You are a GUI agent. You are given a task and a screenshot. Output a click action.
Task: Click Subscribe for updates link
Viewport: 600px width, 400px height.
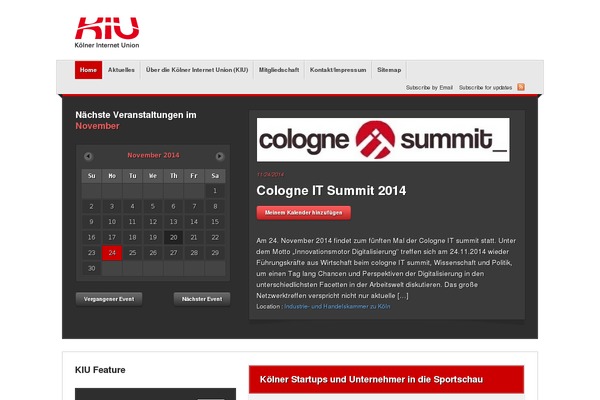pos(486,88)
